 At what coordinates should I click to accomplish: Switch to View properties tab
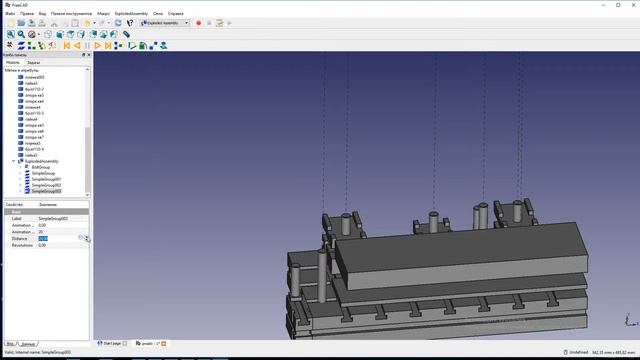click(x=10, y=344)
